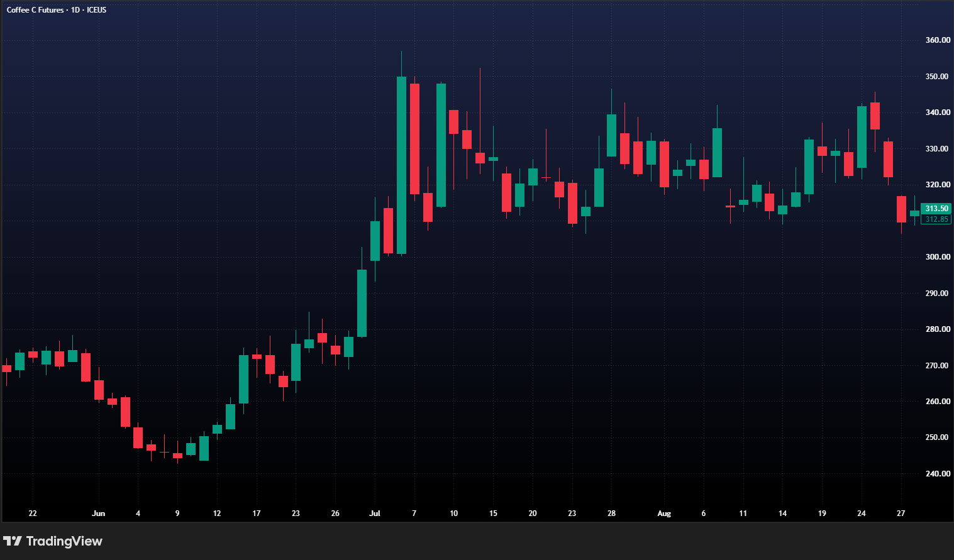Viewport: 954px width, 560px height.
Task: Click the red candle just before the last
Action: pos(901,209)
